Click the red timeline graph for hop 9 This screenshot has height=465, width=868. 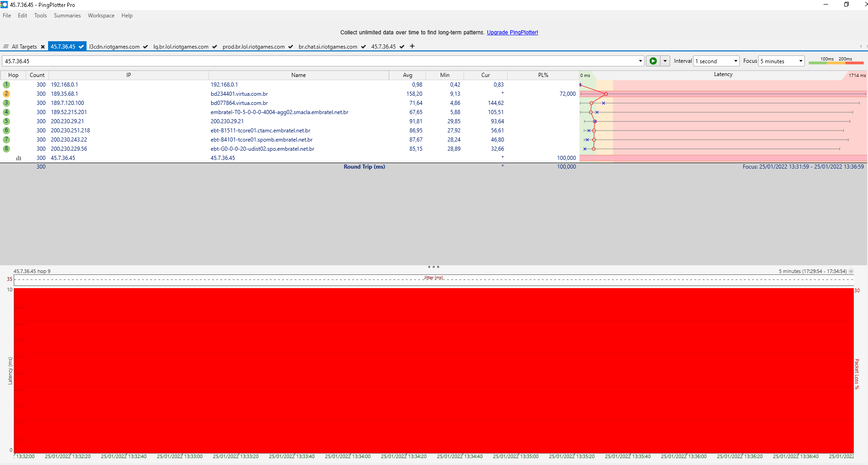434,371
